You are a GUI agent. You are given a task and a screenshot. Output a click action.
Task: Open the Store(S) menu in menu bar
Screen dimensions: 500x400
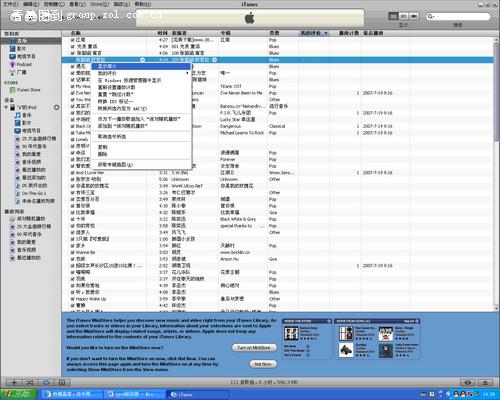[x=99, y=4]
